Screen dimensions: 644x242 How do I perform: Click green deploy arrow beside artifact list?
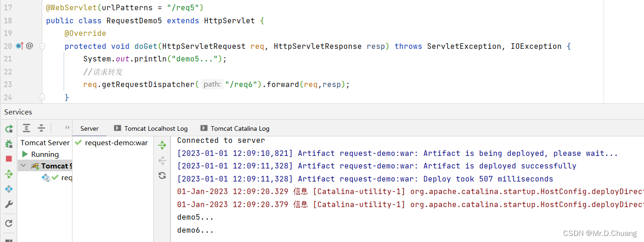click(x=162, y=145)
